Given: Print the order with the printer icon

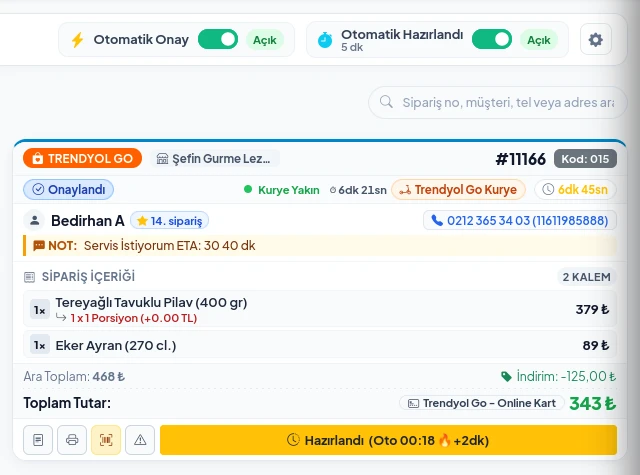Looking at the screenshot, I should coord(72,440).
